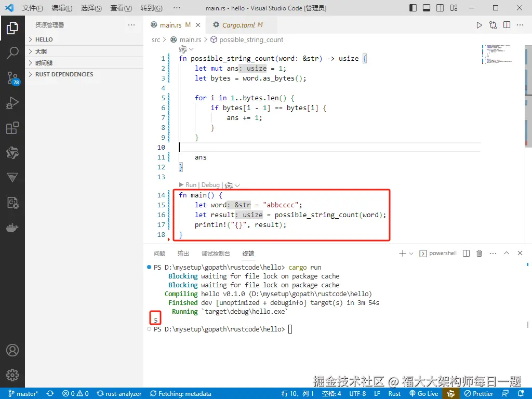Image resolution: width=532 pixels, height=399 pixels.
Task: Kill terminal with trash icon
Action: tap(479, 254)
